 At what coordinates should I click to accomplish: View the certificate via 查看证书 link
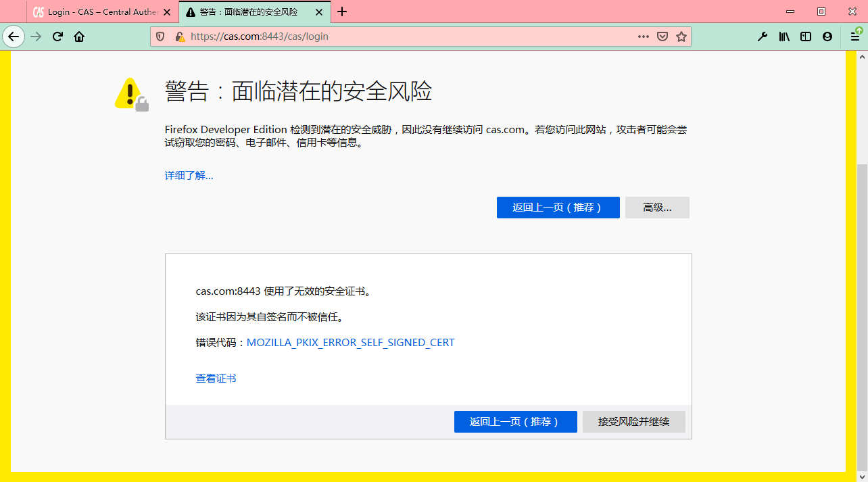(216, 378)
